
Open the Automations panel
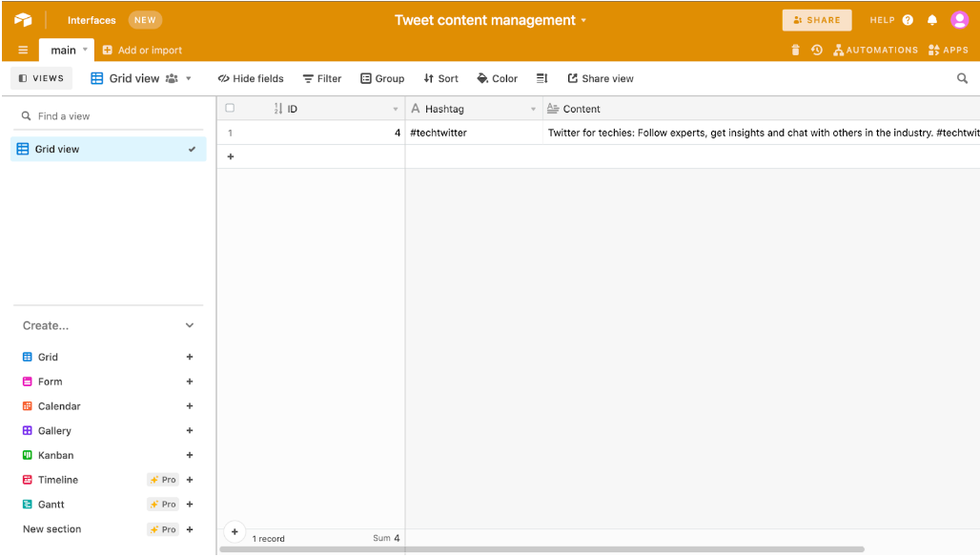(x=875, y=50)
